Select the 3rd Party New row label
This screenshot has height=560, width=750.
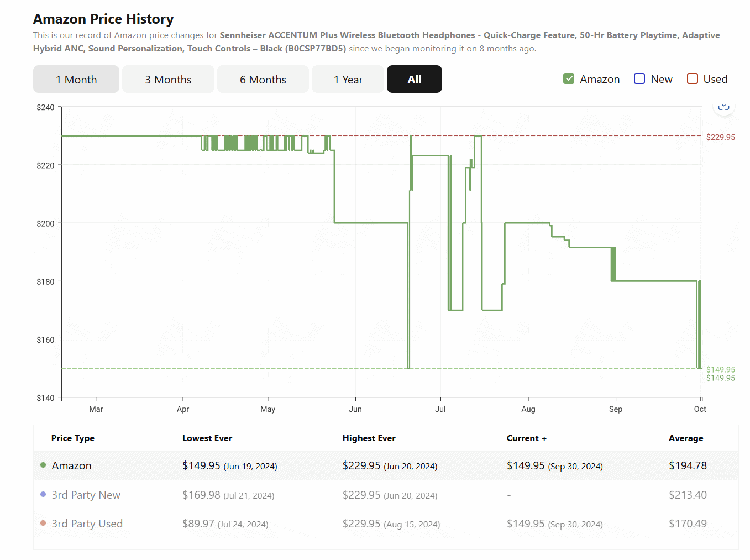point(86,495)
